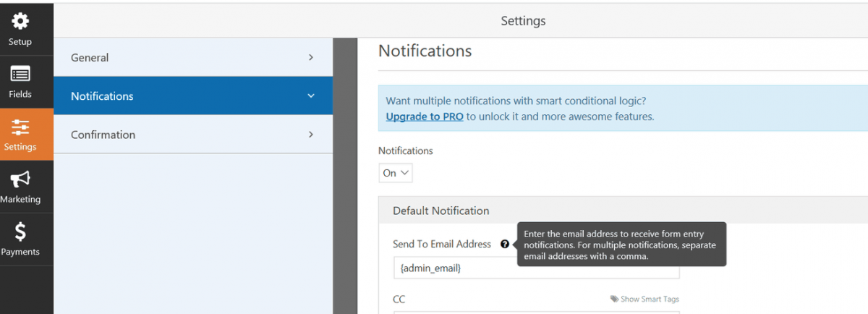Screen dimensions: 868x314
Task: Expand General using its chevron arrow
Action: 311,58
